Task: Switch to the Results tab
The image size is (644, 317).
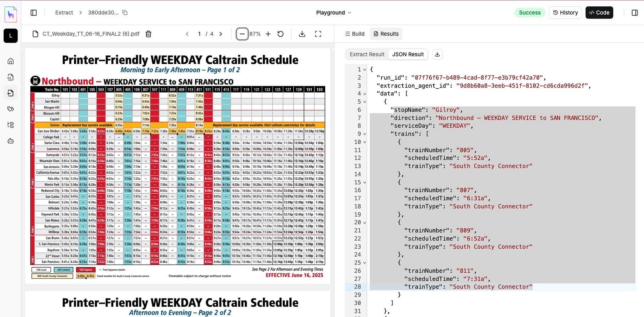Action: click(x=386, y=34)
